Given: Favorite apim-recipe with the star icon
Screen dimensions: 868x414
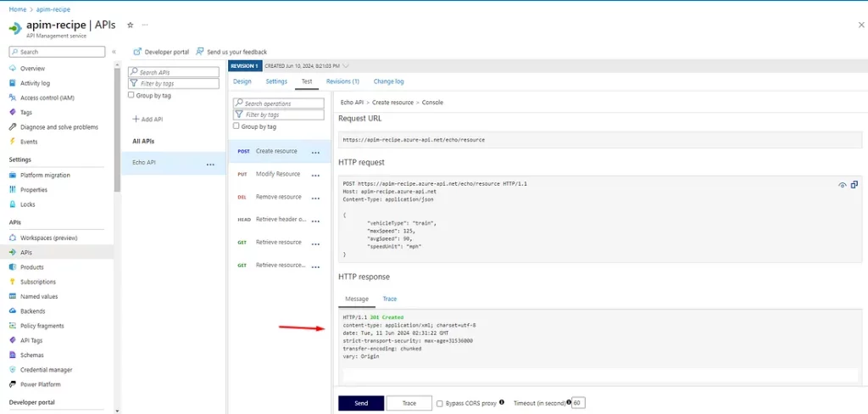Looking at the screenshot, I should point(130,25).
